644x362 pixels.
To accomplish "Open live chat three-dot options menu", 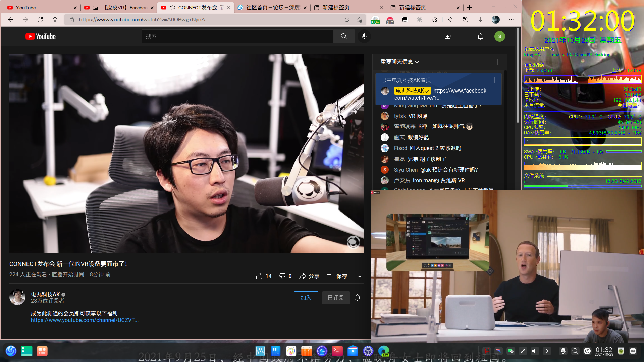I will [x=497, y=62].
